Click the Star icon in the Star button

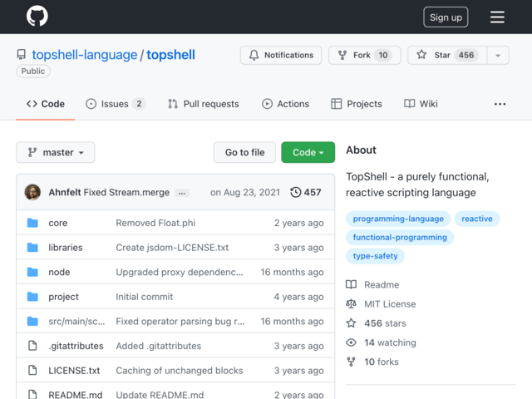coord(421,55)
